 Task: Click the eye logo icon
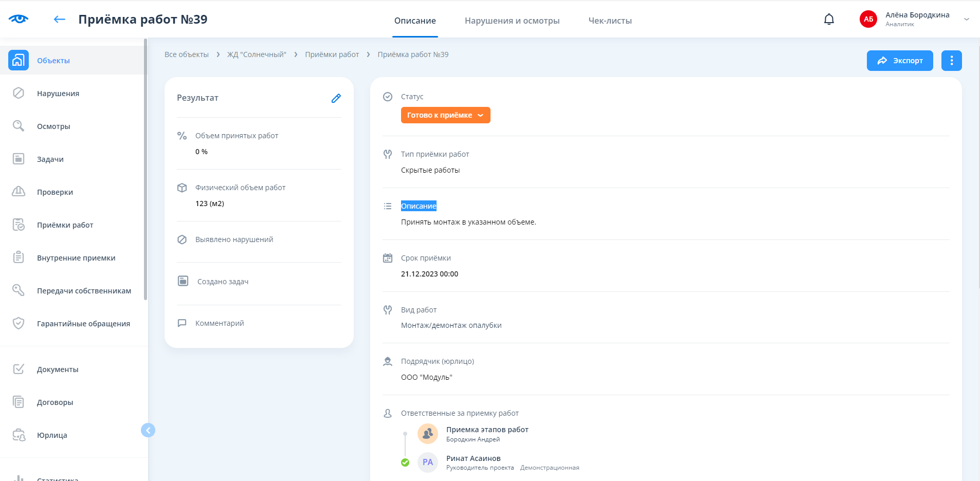(19, 19)
